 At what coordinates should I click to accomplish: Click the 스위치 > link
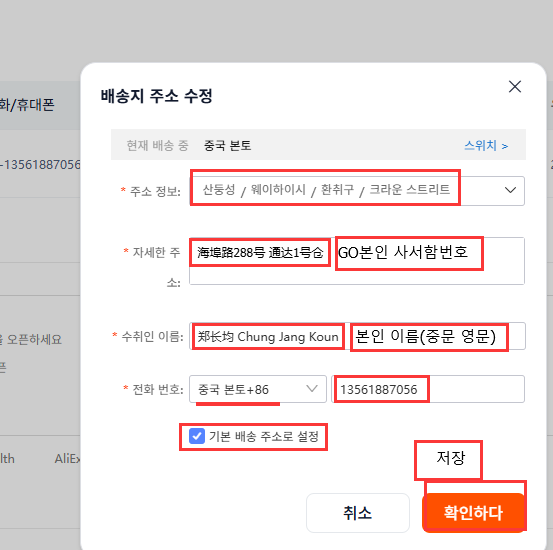486,145
